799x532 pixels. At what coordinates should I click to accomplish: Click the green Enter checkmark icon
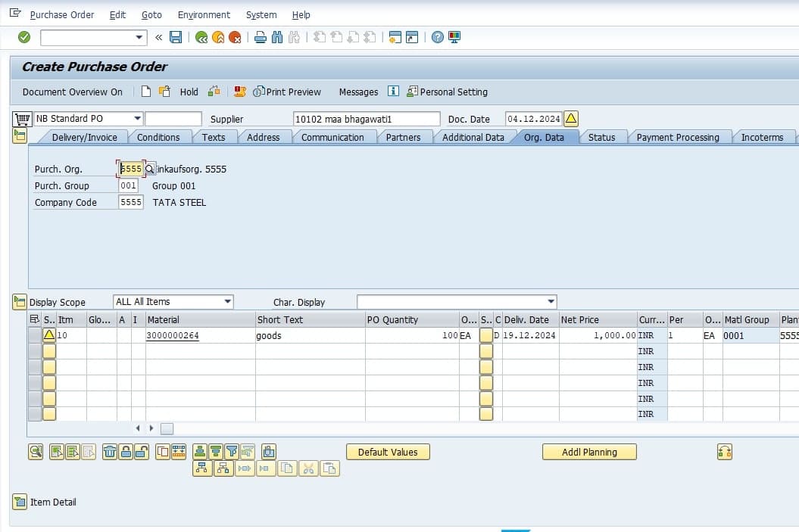(x=24, y=37)
